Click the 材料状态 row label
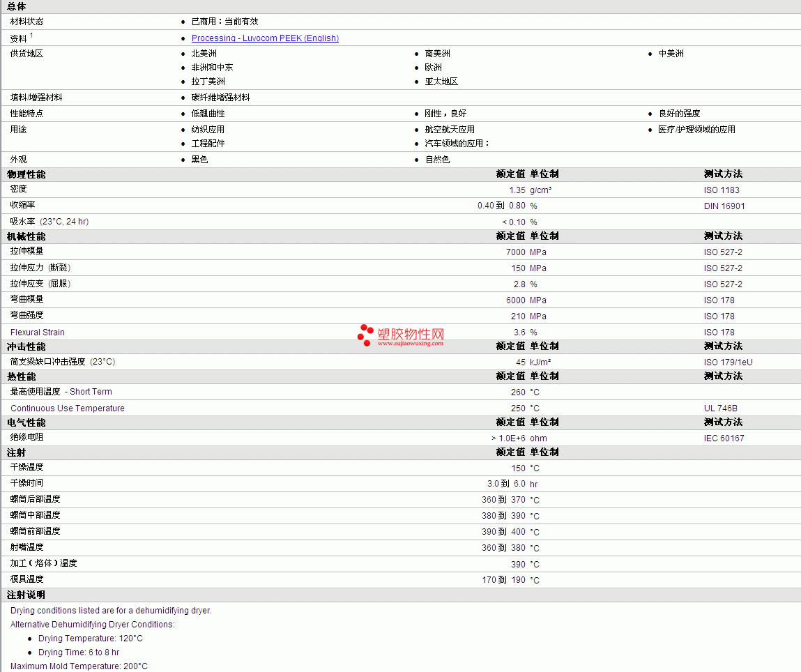 [x=26, y=22]
